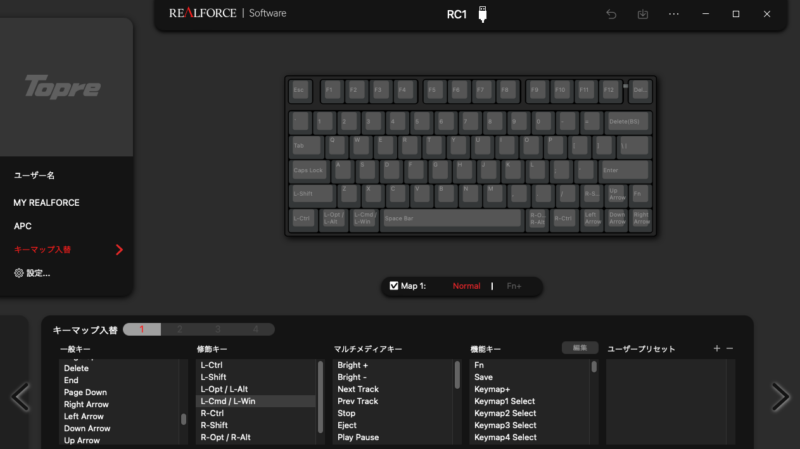
Task: Select keymap tab 3
Action: [x=218, y=330]
